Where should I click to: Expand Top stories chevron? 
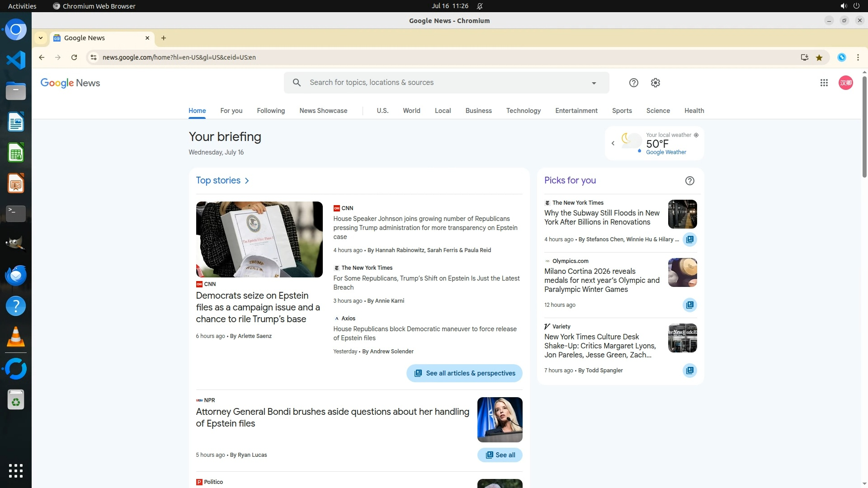tap(247, 181)
